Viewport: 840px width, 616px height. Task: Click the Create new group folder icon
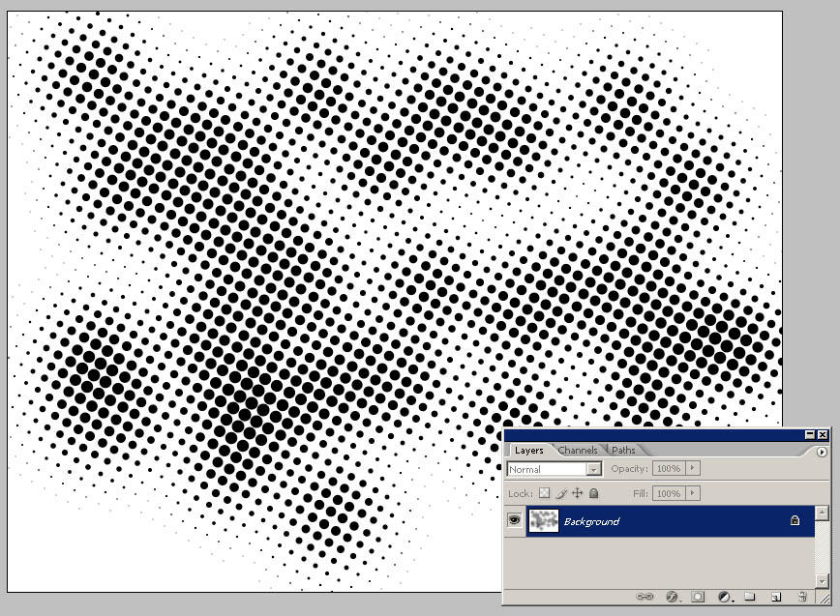[749, 597]
